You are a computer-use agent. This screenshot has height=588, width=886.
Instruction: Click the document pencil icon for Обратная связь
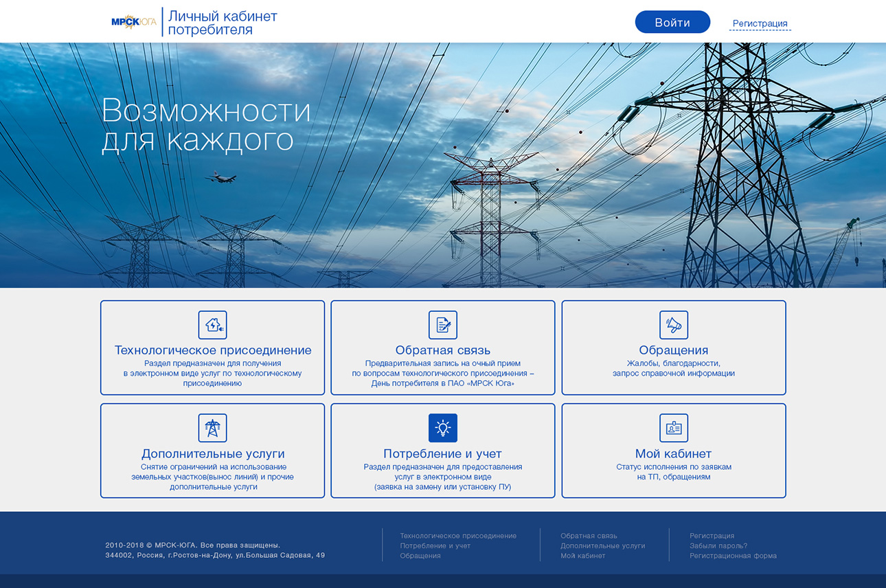pos(443,325)
